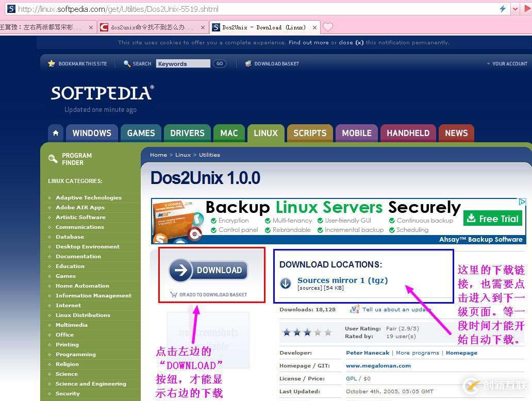Click the Utilities breadcrumb link
Screen dimensions: 532x401
point(209,155)
